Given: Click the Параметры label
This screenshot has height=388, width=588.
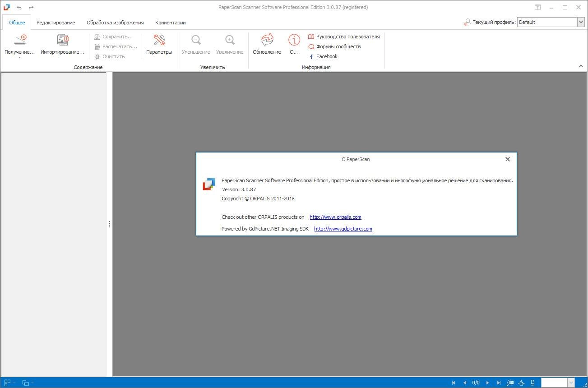Looking at the screenshot, I should 159,52.
